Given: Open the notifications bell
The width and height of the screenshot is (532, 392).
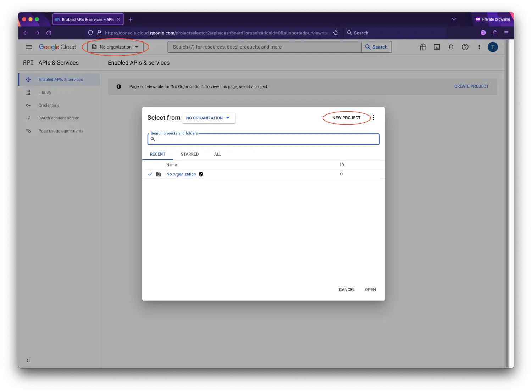Looking at the screenshot, I should click(x=451, y=47).
